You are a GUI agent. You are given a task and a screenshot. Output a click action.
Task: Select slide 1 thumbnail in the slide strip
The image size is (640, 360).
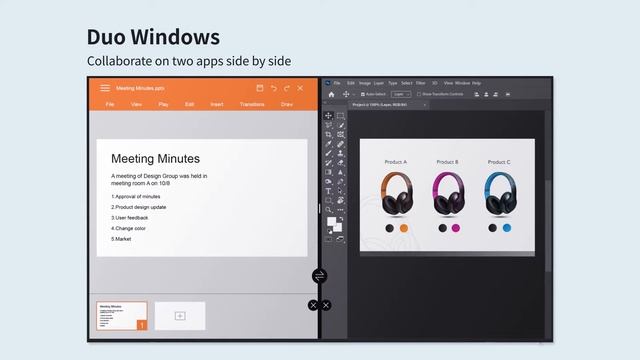click(122, 316)
